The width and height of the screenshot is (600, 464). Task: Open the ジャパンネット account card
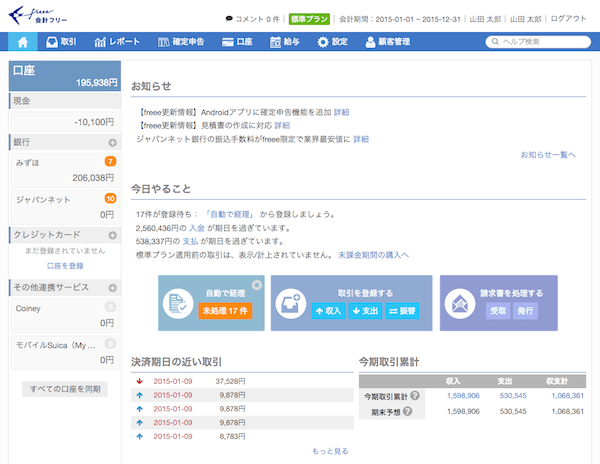click(x=65, y=207)
